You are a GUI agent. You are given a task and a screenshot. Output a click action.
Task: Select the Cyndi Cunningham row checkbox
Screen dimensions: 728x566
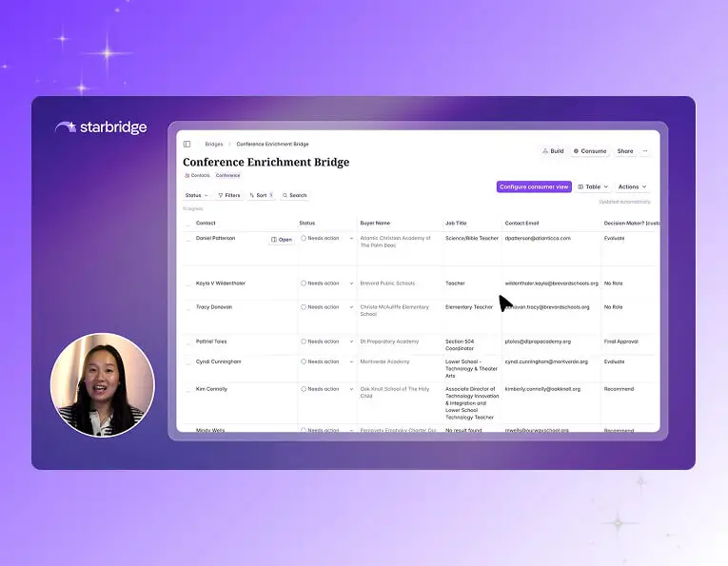point(188,362)
